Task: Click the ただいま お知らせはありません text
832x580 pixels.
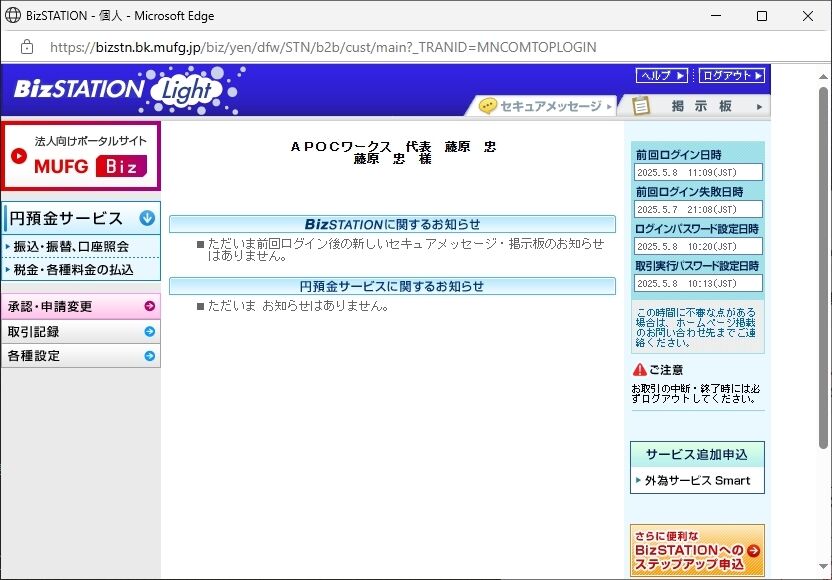Action: (x=298, y=306)
